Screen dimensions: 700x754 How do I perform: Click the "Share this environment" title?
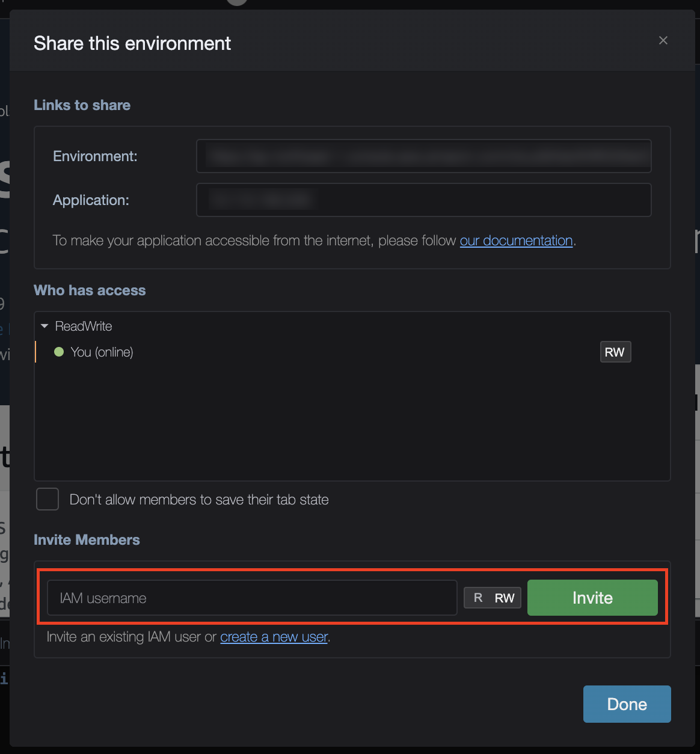[132, 43]
